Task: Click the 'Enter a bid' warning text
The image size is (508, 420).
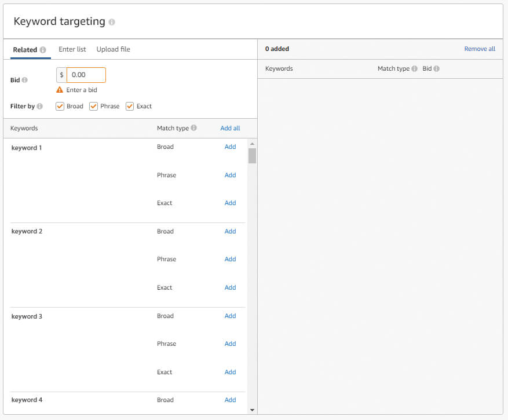Action: click(82, 90)
